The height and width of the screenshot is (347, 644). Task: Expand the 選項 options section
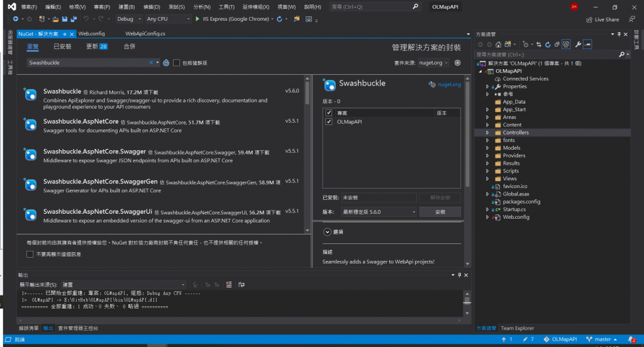pyautogui.click(x=327, y=232)
